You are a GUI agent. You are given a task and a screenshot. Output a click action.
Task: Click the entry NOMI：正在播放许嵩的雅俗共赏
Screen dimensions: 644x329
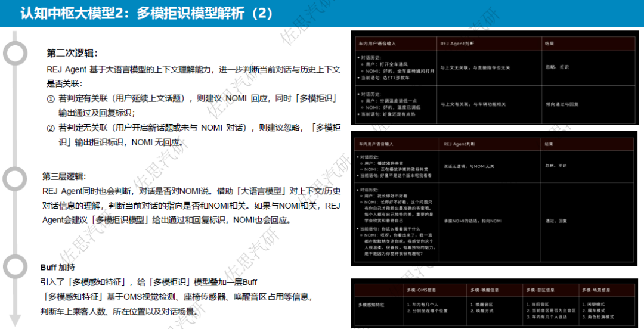(395, 169)
